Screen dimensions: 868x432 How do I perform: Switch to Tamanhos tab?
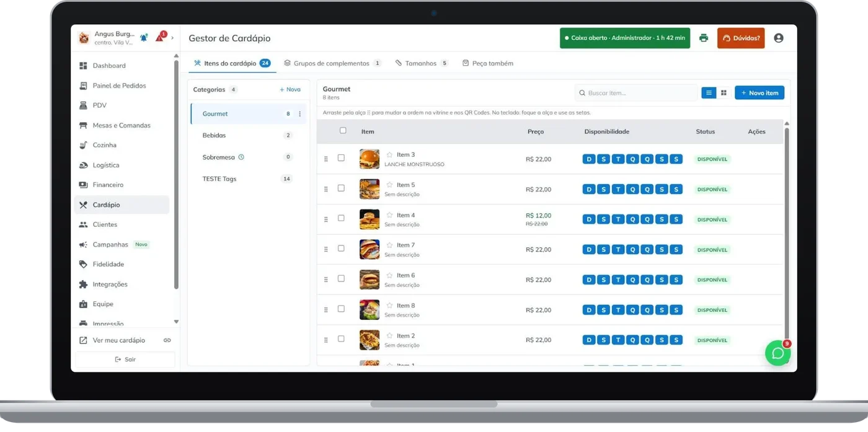tap(422, 63)
